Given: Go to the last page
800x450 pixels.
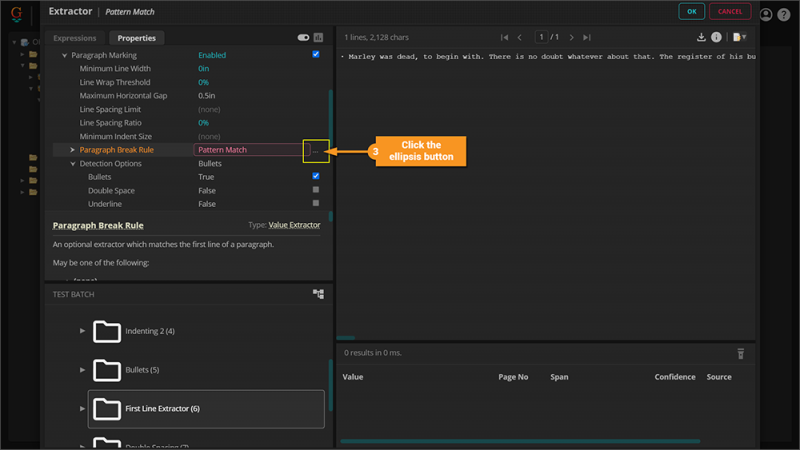Looking at the screenshot, I should tap(587, 37).
